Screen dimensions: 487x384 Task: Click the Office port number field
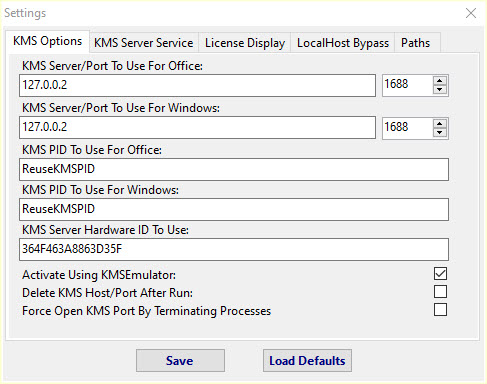[x=407, y=86]
